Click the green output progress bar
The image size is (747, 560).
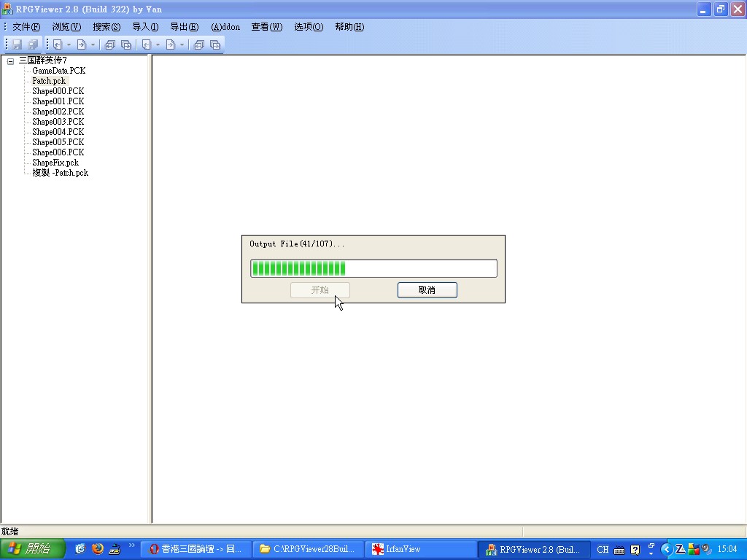373,268
